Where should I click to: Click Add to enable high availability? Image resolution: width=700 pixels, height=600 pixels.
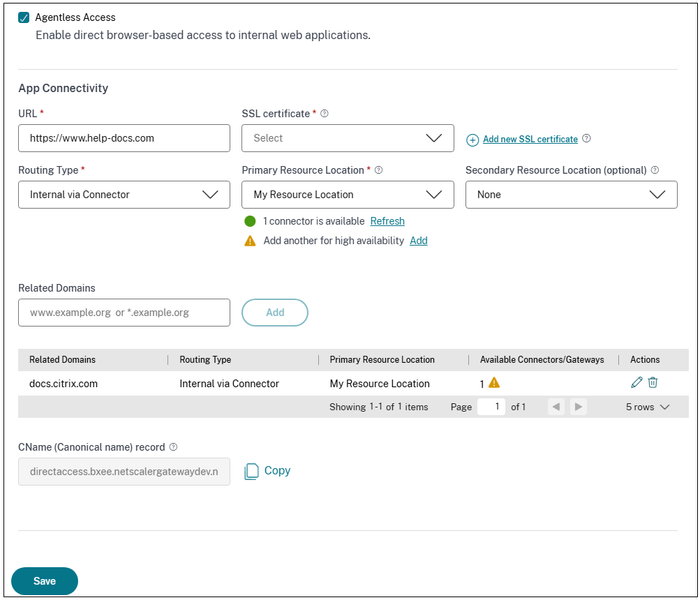pos(418,240)
